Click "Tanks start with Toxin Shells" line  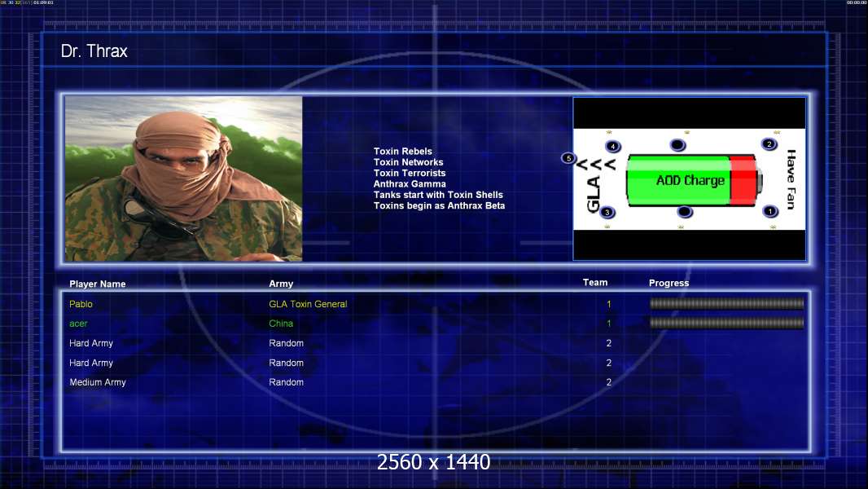click(438, 195)
